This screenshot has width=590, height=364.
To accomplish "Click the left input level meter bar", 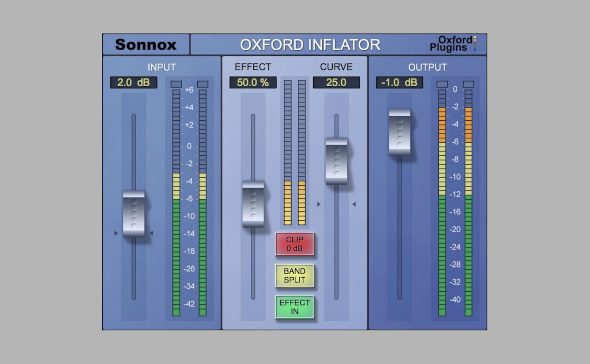I will click(176, 203).
